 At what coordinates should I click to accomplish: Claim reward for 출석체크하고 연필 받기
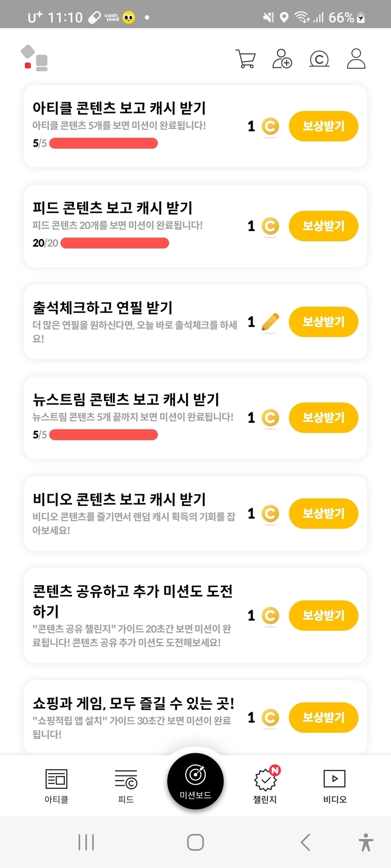(x=323, y=322)
